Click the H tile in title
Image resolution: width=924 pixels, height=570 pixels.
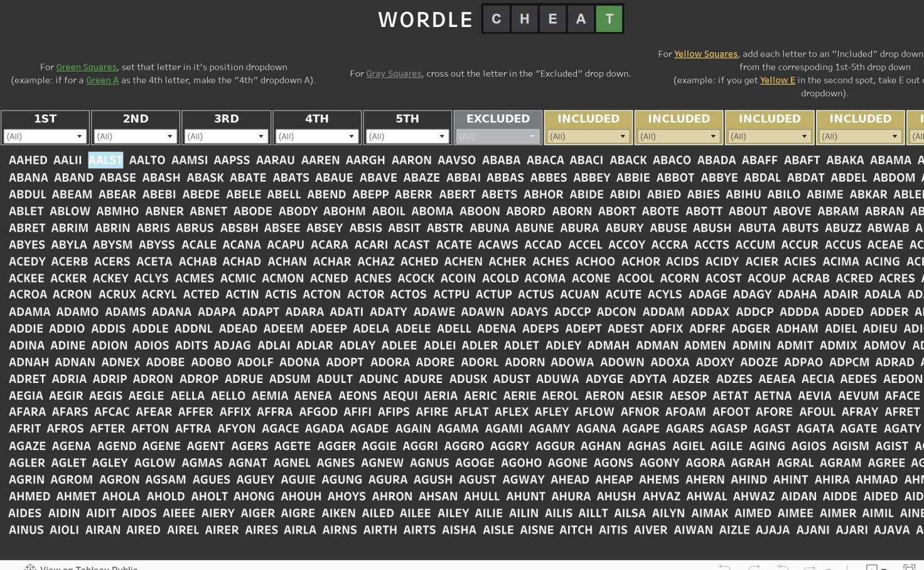(x=524, y=19)
